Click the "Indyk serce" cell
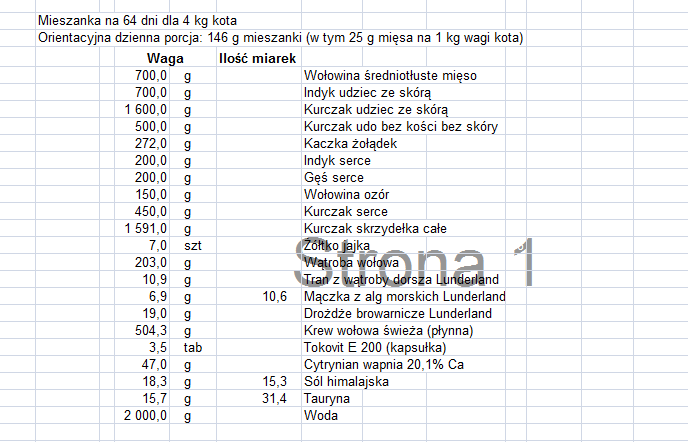 (x=337, y=161)
